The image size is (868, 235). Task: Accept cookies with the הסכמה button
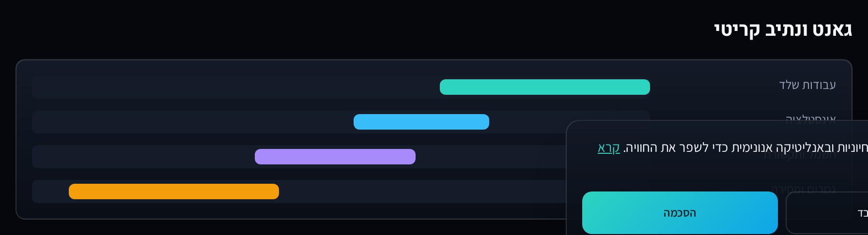(680, 213)
